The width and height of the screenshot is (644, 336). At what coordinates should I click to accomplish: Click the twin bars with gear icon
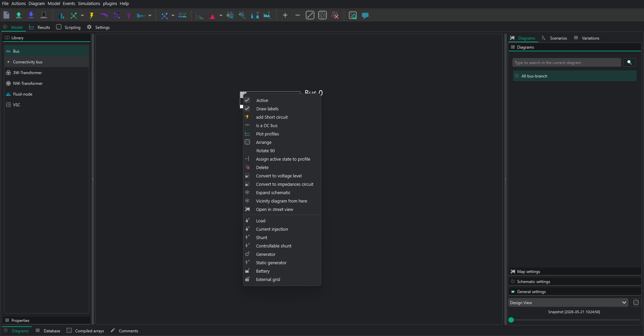[255, 15]
